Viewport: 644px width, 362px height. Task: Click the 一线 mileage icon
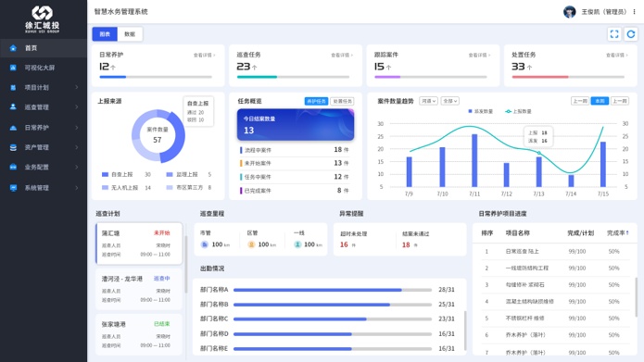coord(297,244)
